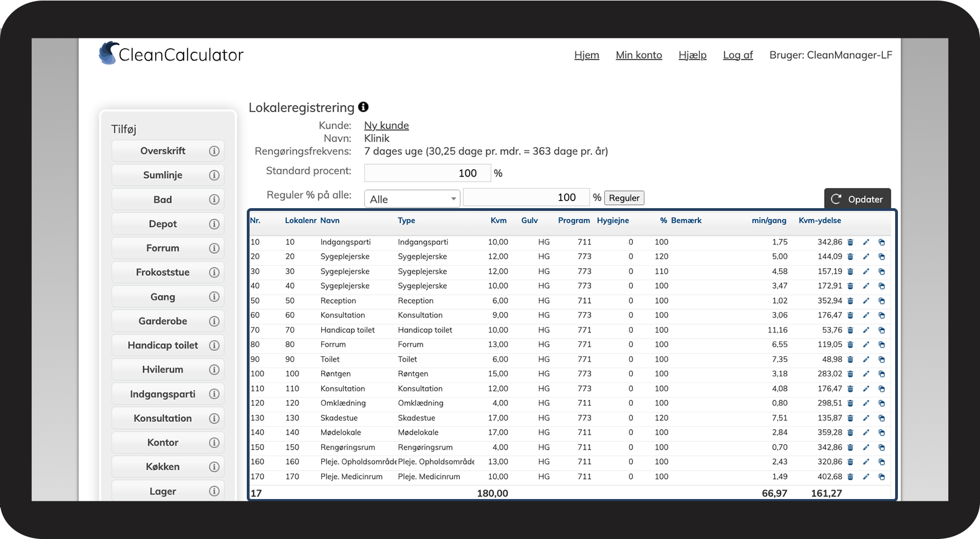Edit the Skadestue row
Viewport: 980px width, 539px height.
point(866,418)
